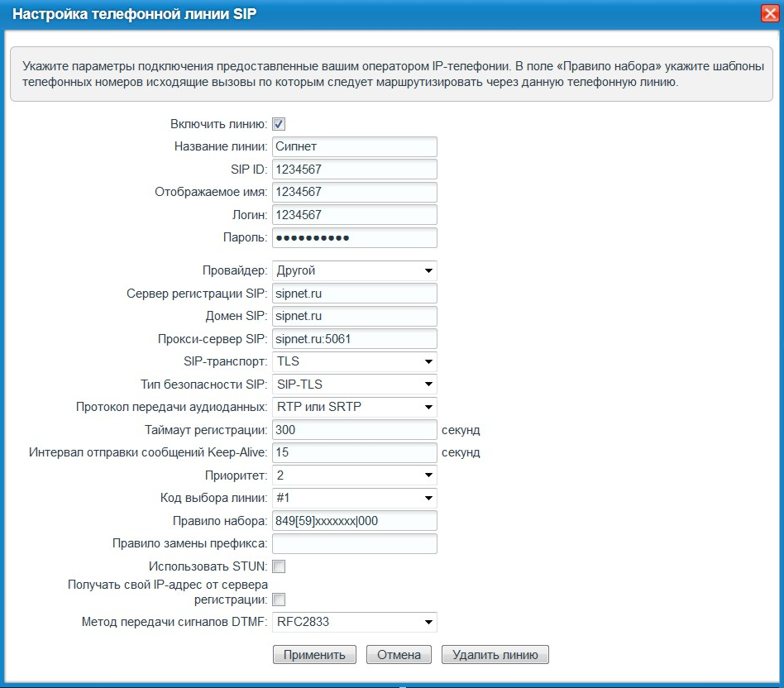Image resolution: width=784 pixels, height=688 pixels.
Task: Expand 'Протокол передачи аудиоданных' dropdown
Action: coord(353,407)
